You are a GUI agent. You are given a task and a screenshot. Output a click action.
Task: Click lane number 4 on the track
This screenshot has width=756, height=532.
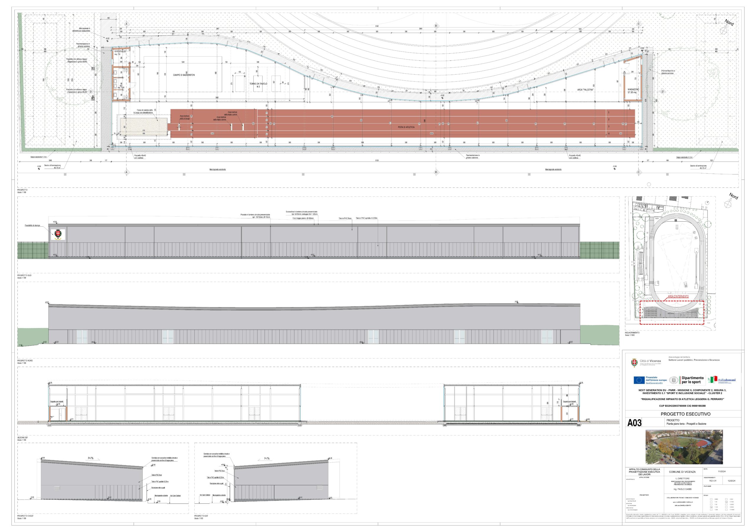tap(608, 134)
